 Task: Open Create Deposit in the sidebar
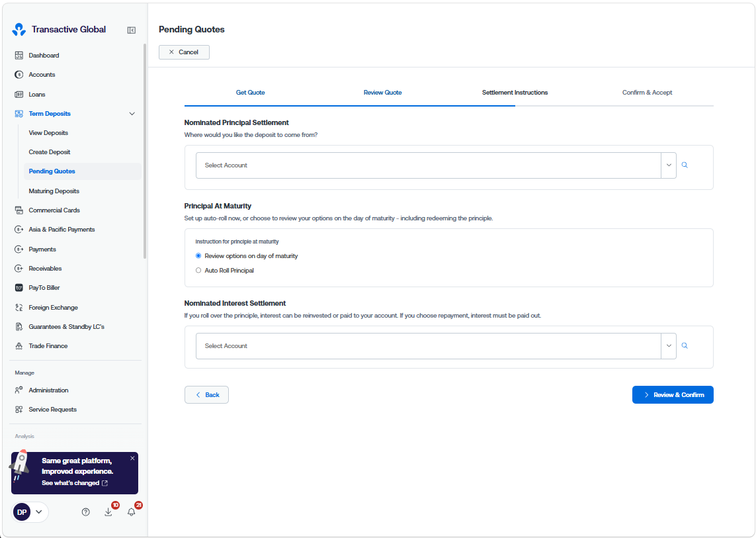(x=50, y=152)
